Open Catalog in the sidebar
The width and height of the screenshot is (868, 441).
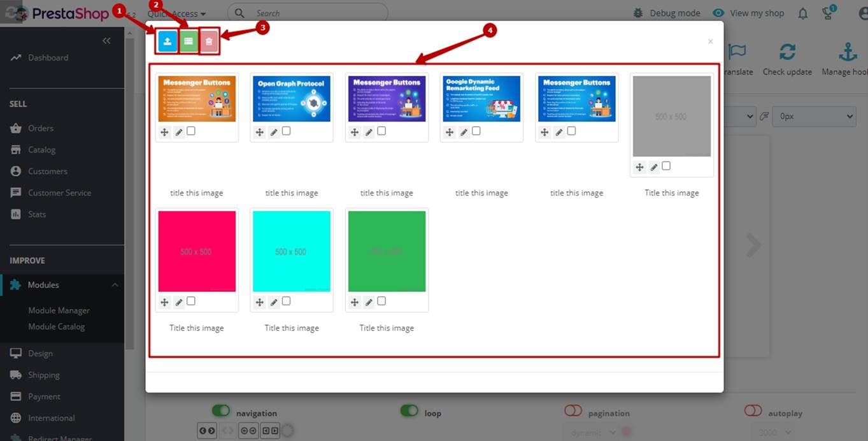click(x=41, y=150)
